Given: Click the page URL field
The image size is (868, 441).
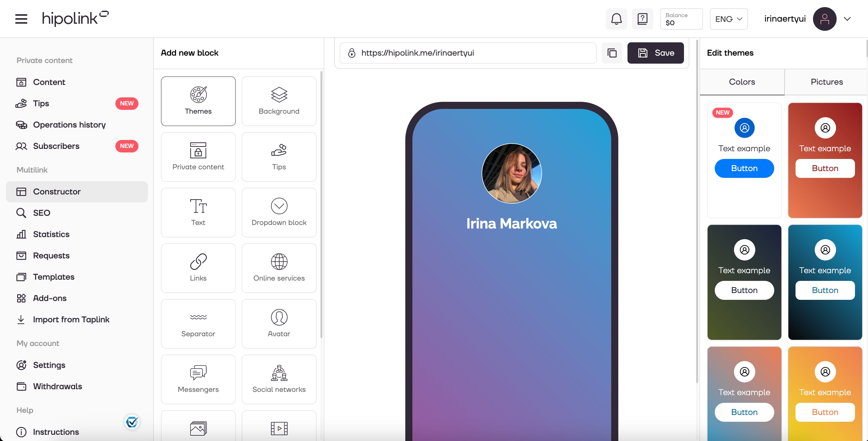Looking at the screenshot, I should (x=468, y=53).
